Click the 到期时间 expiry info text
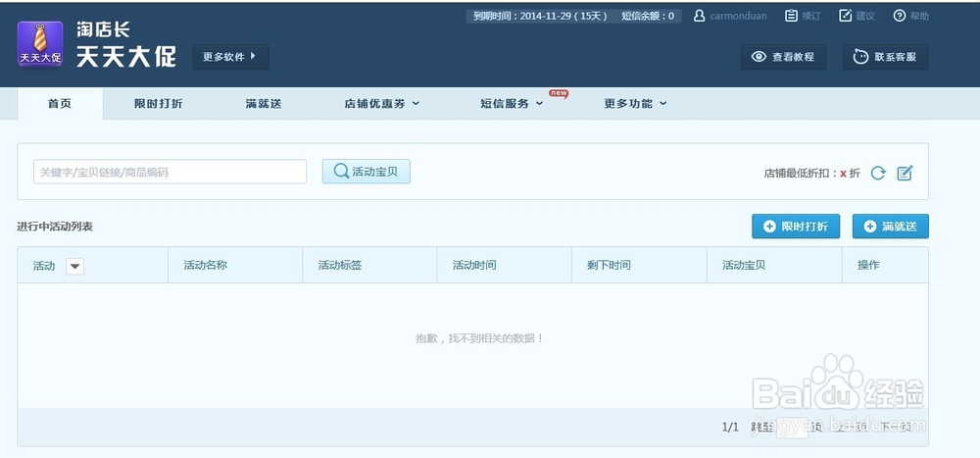This screenshot has width=980, height=458. tap(540, 17)
